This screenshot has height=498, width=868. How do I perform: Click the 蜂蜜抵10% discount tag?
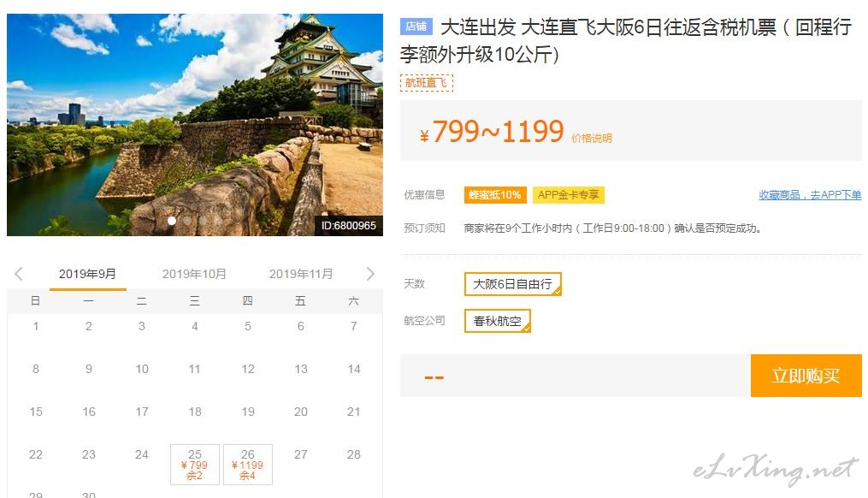point(495,195)
